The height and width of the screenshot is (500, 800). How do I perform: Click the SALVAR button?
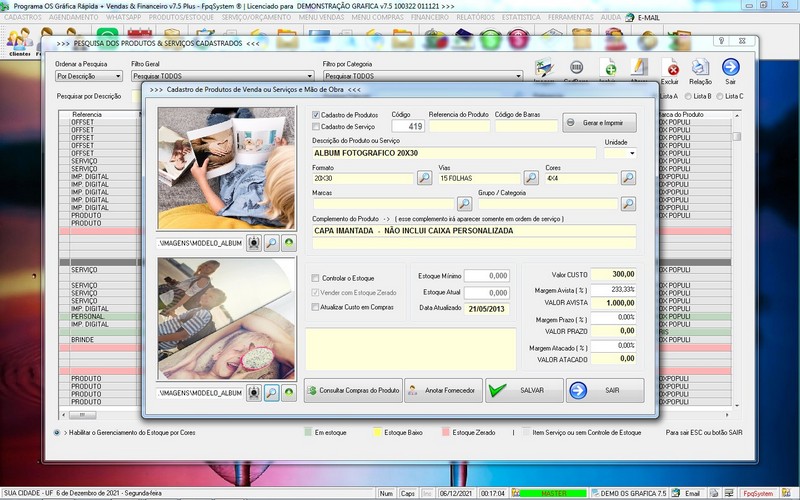pos(524,390)
